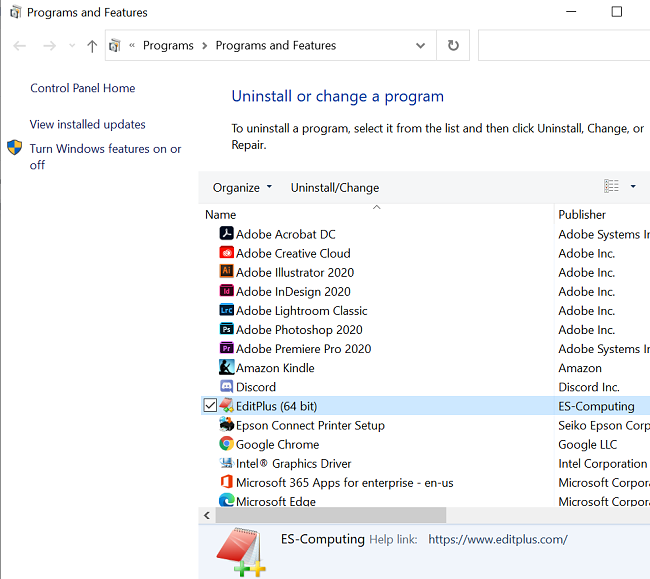This screenshot has width=650, height=579.
Task: Select the Adobe InDesign 2020 entry
Action: coord(293,291)
